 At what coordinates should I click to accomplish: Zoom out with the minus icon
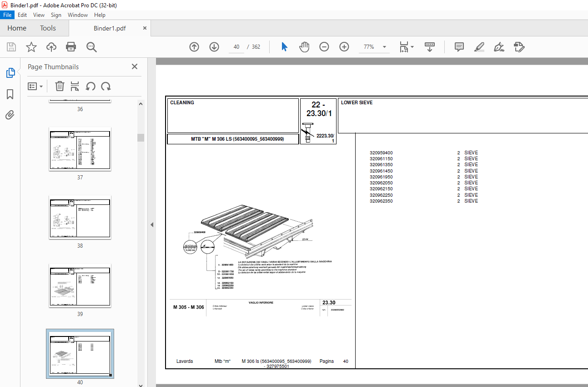[324, 47]
